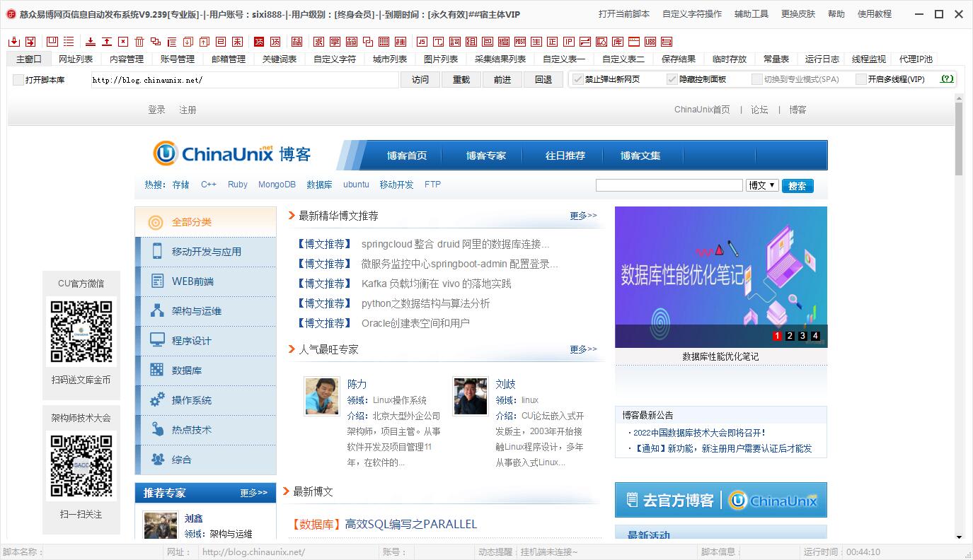Click the JS toolbar icon
The image size is (973, 560).
pyautogui.click(x=422, y=42)
